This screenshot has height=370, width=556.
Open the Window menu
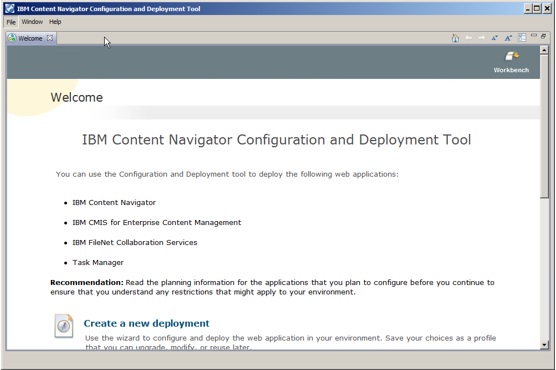tap(32, 22)
